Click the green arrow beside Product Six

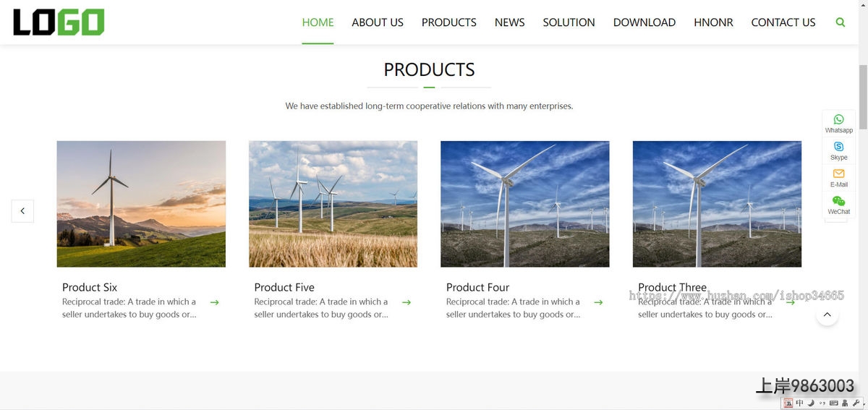(214, 302)
